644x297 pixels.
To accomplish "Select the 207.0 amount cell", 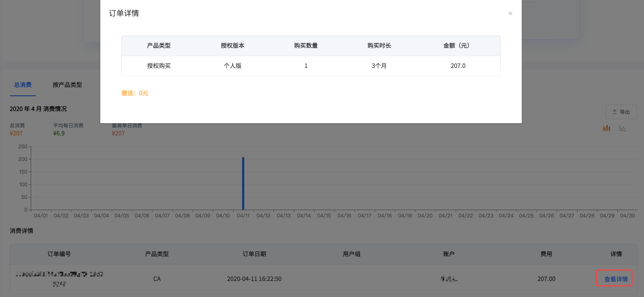I will coord(458,66).
